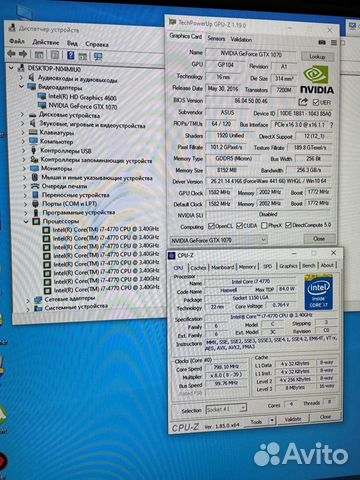
Task: Click the Intel Core i7 logo in CPU-Z
Action: pyautogui.click(x=318, y=292)
